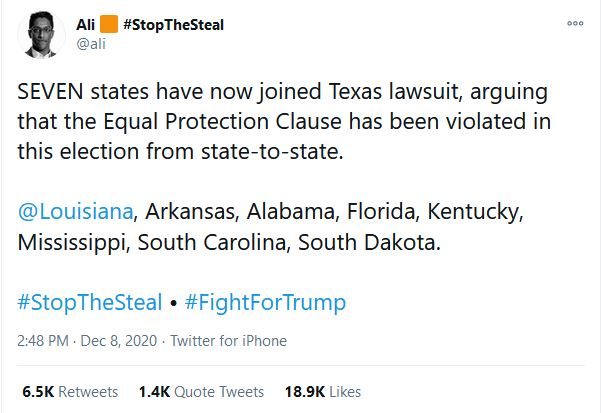The width and height of the screenshot is (601, 413).
Task: Click the Dec 8, 2020 date
Action: 119,341
